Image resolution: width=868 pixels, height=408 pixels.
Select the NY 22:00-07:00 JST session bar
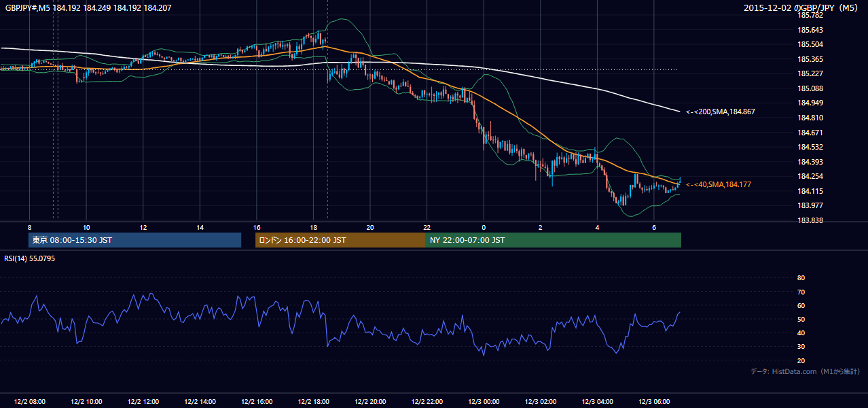coord(554,240)
